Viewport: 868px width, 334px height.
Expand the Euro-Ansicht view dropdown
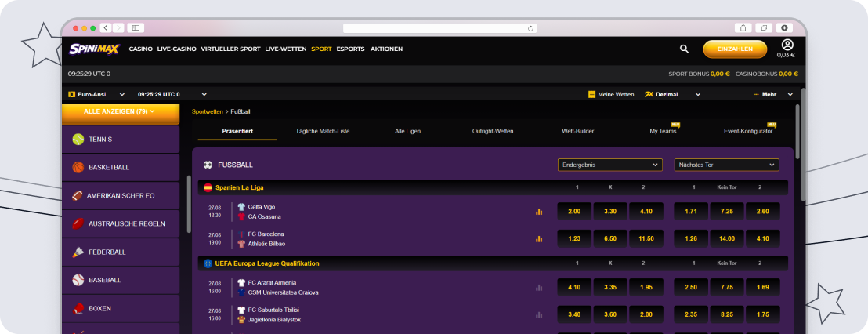tap(121, 95)
